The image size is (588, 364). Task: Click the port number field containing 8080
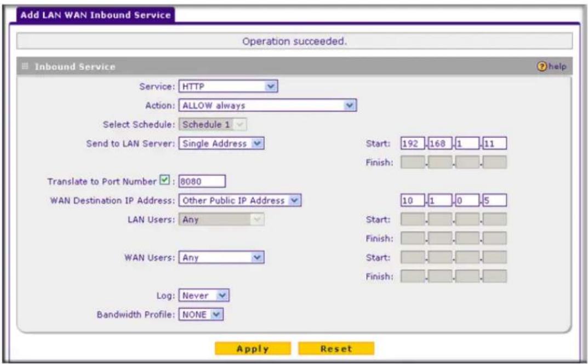coord(202,181)
